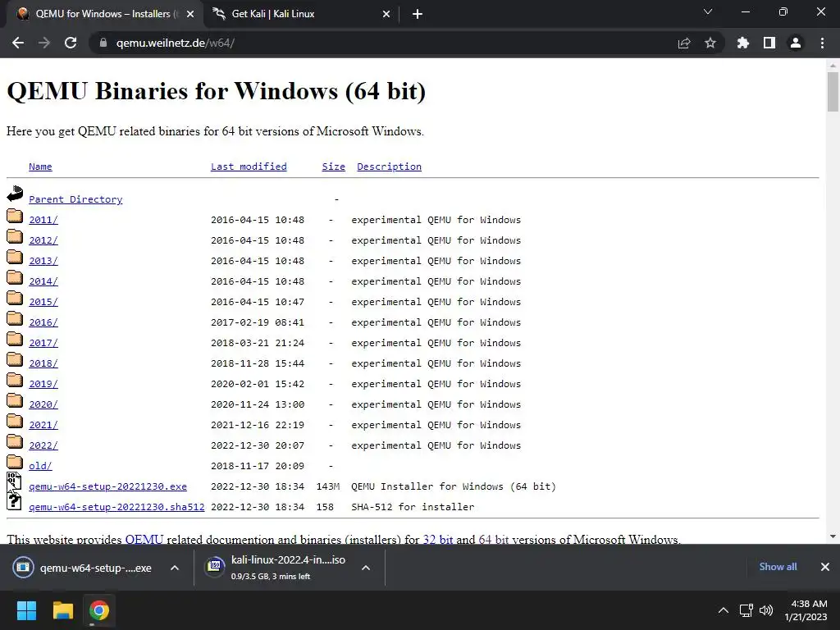Click unknown file icon beside sha512
The height and width of the screenshot is (630, 840).
click(x=15, y=501)
